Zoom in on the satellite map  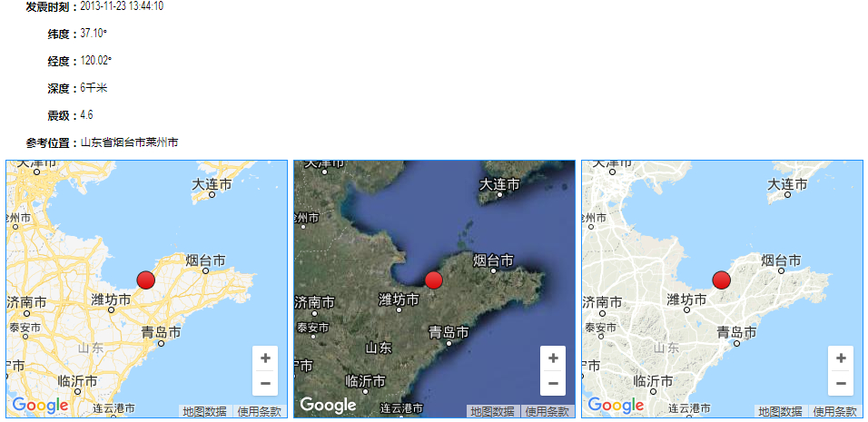tap(553, 358)
